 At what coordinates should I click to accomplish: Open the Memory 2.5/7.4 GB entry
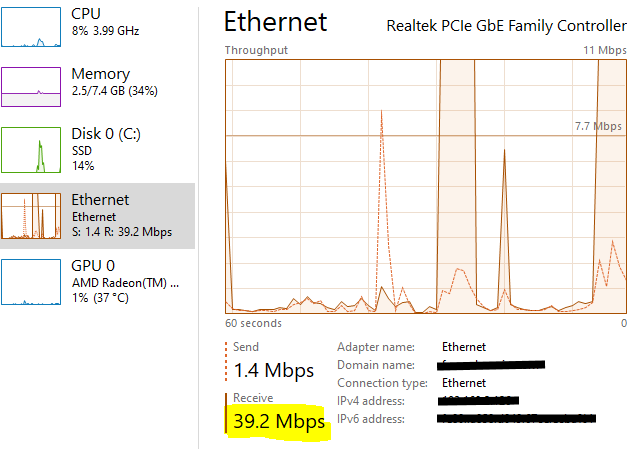pos(115,82)
